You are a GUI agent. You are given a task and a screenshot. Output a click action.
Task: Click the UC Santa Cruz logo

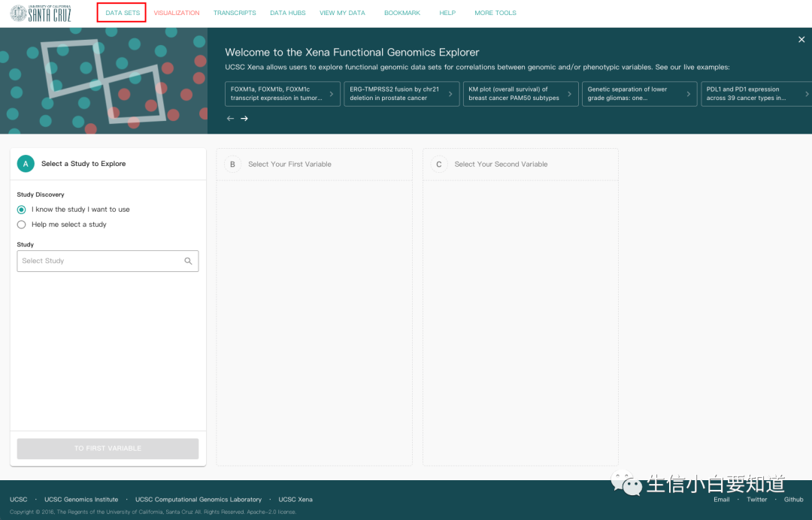click(41, 13)
